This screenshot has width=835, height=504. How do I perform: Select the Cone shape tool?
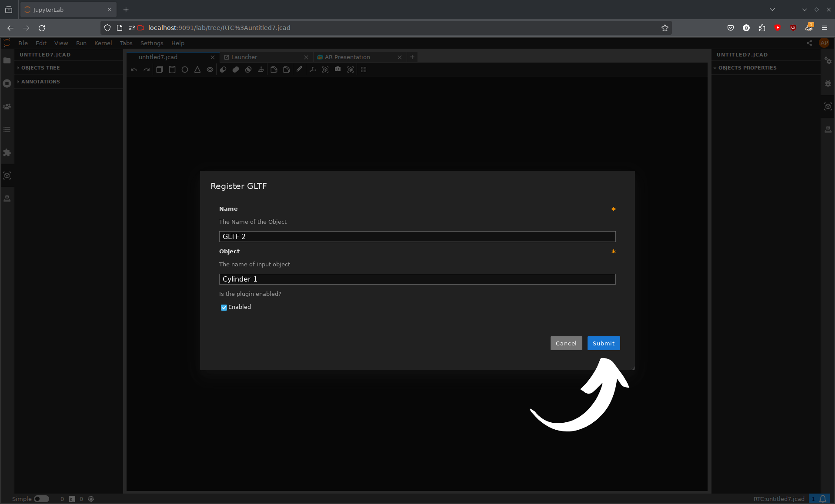197,70
